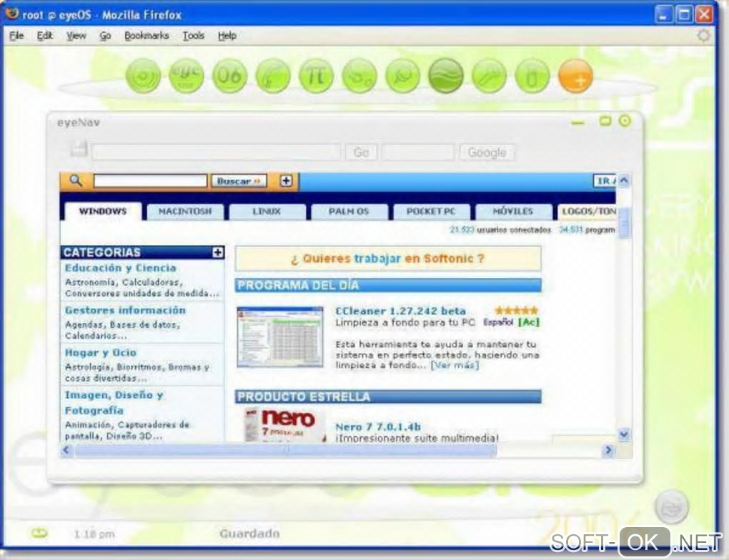
Task: Expand Categorias with its plus button
Action: pyautogui.click(x=217, y=252)
